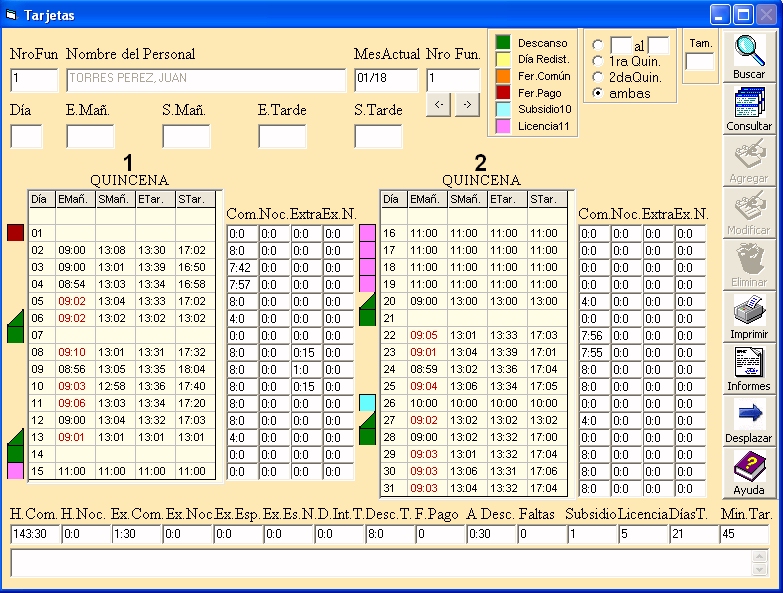The image size is (783, 593).
Task: Go to next employee with right arrow
Action: click(467, 104)
